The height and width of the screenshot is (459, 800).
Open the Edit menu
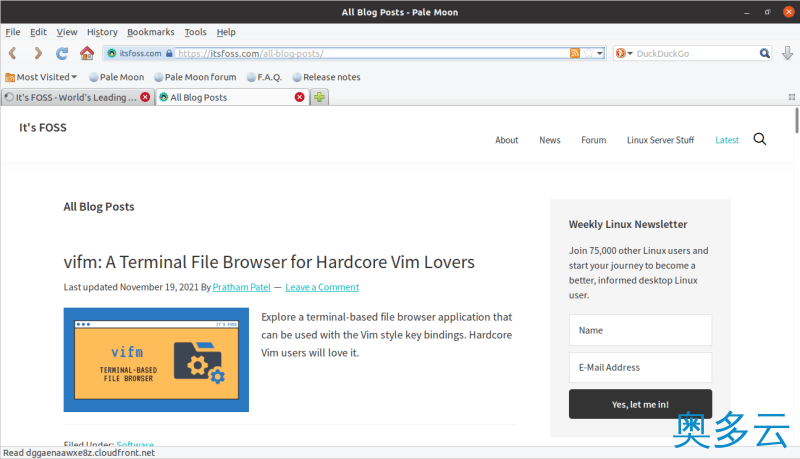coord(38,32)
